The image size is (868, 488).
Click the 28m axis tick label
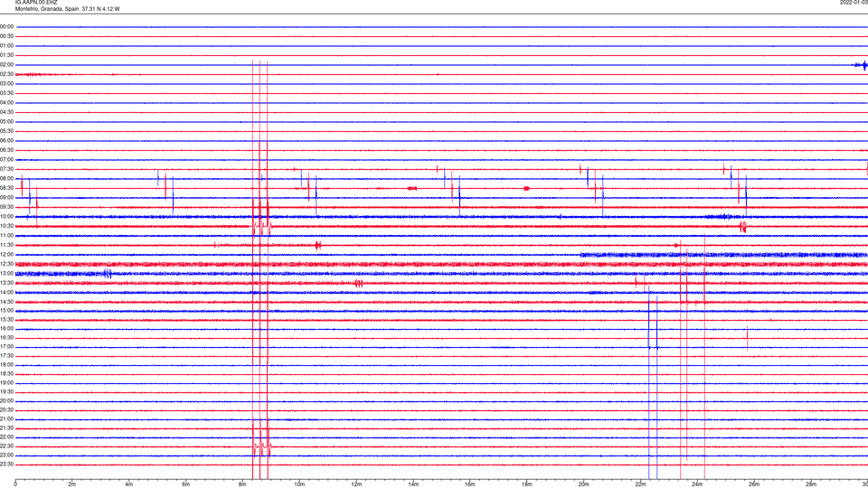click(811, 484)
